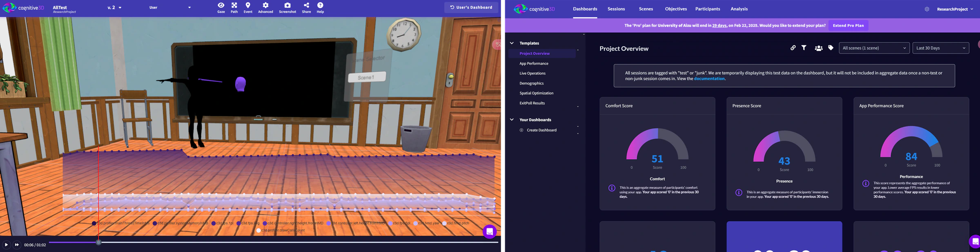The height and width of the screenshot is (252, 980).
Task: Show Performance score info icon
Action: click(x=866, y=183)
